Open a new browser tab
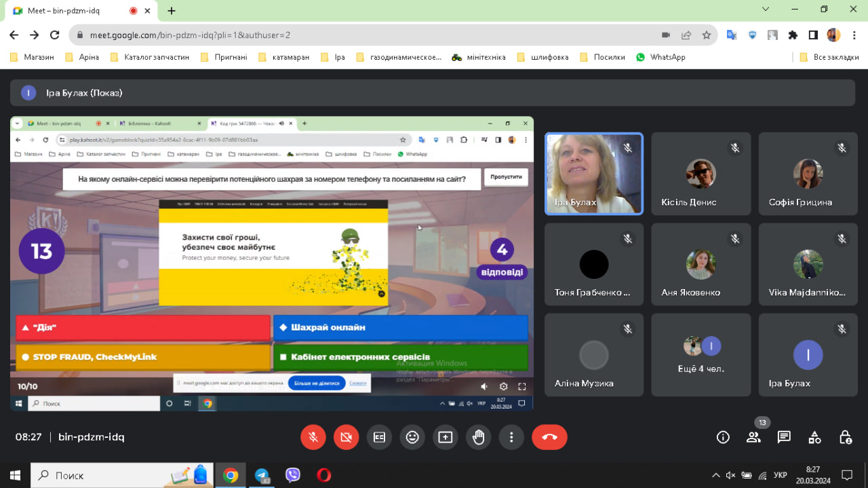This screenshot has height=488, width=868. pos(172,11)
